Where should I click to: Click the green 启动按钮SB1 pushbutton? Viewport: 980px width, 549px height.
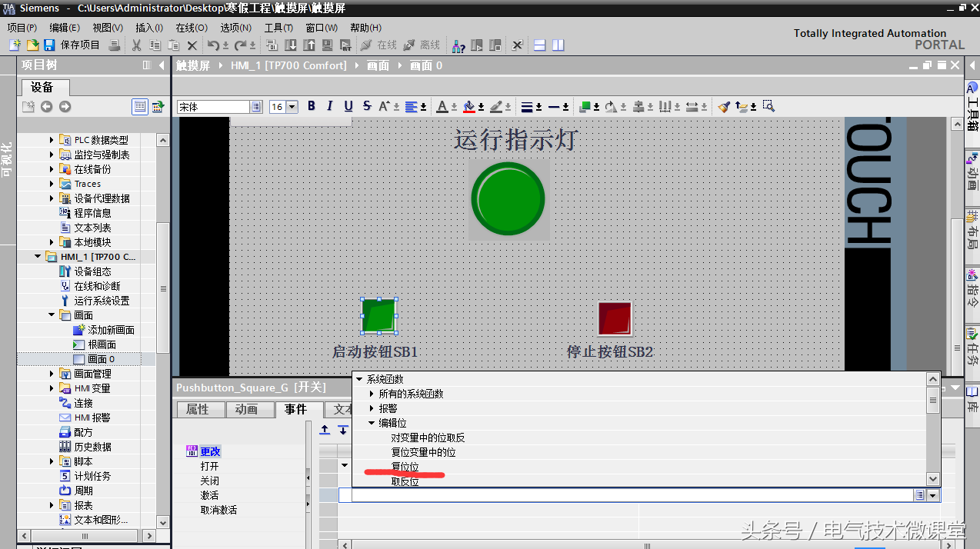pos(378,316)
